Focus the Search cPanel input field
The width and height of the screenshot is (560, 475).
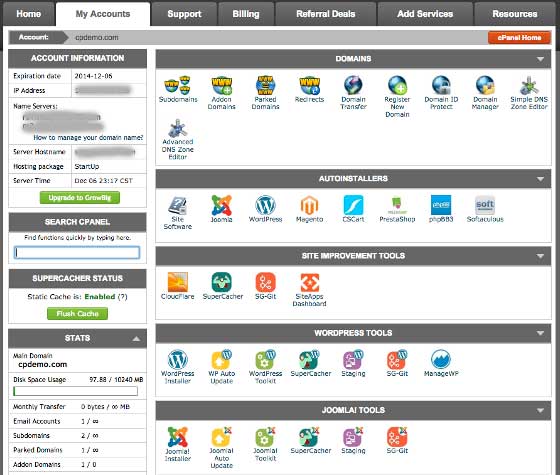[x=77, y=252]
